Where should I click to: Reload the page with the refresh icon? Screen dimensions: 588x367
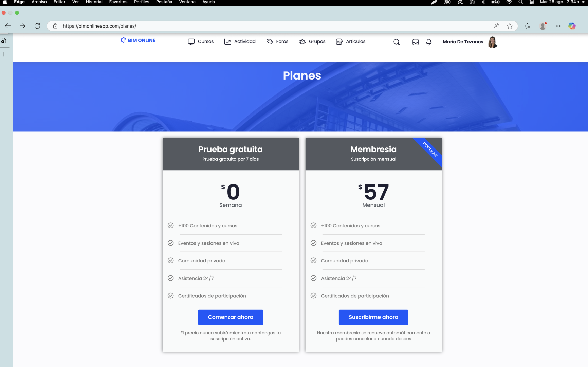point(37,26)
